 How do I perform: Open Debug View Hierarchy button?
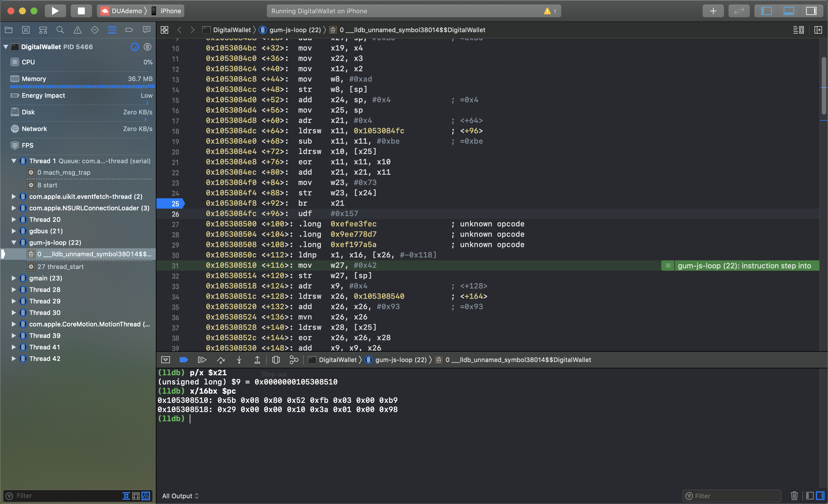[x=276, y=360]
